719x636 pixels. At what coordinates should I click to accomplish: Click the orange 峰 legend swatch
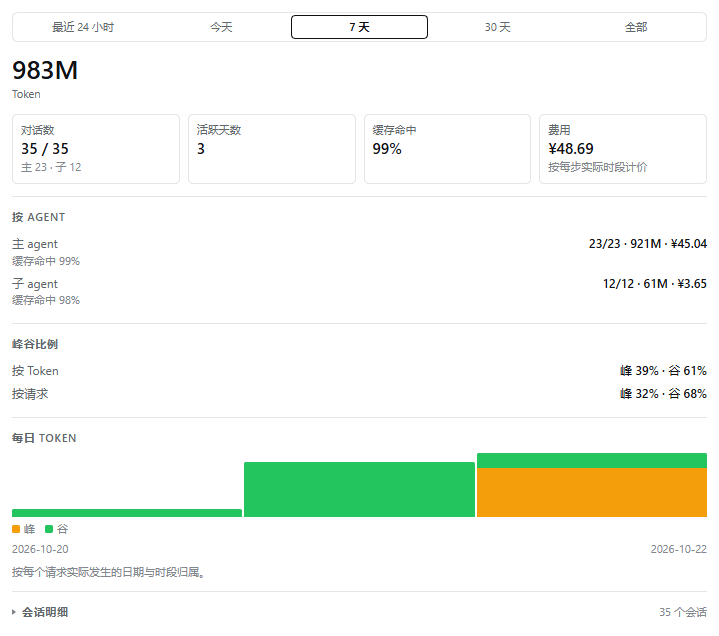click(16, 529)
